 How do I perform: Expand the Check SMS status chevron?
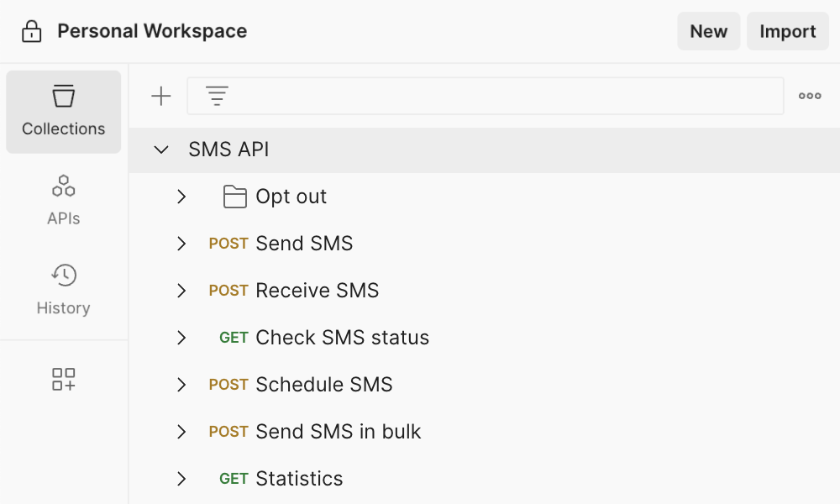click(181, 338)
